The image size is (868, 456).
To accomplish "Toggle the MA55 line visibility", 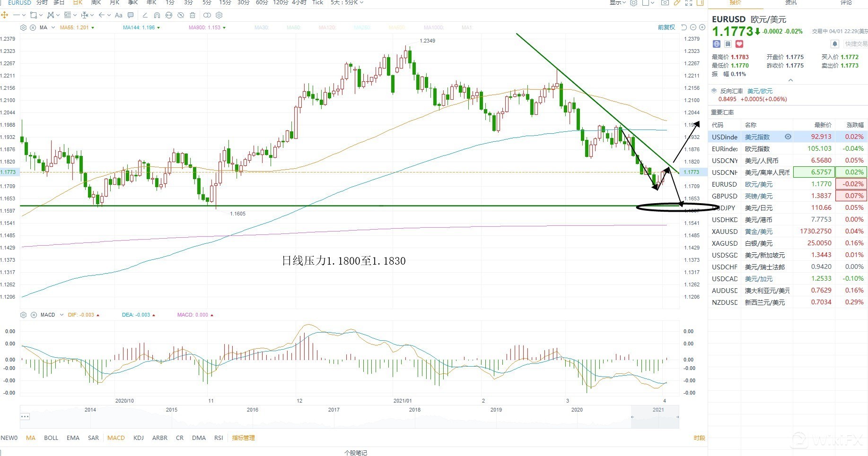I will (x=77, y=27).
